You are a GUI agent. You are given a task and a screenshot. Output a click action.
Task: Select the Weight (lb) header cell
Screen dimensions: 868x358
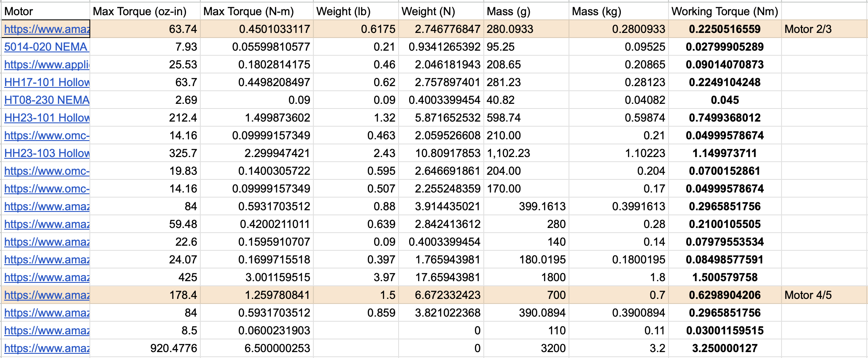click(356, 11)
